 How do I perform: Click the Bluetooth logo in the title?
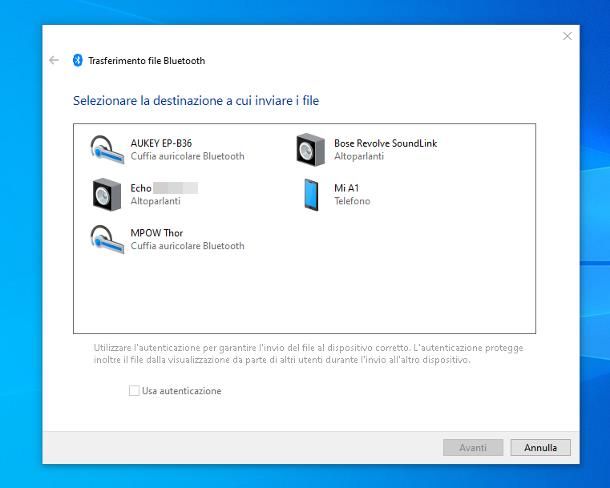78,60
